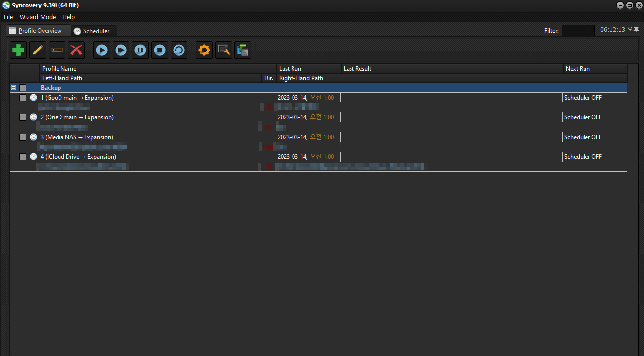The image size is (644, 356).
Task: Open the Help menu
Action: (x=68, y=17)
